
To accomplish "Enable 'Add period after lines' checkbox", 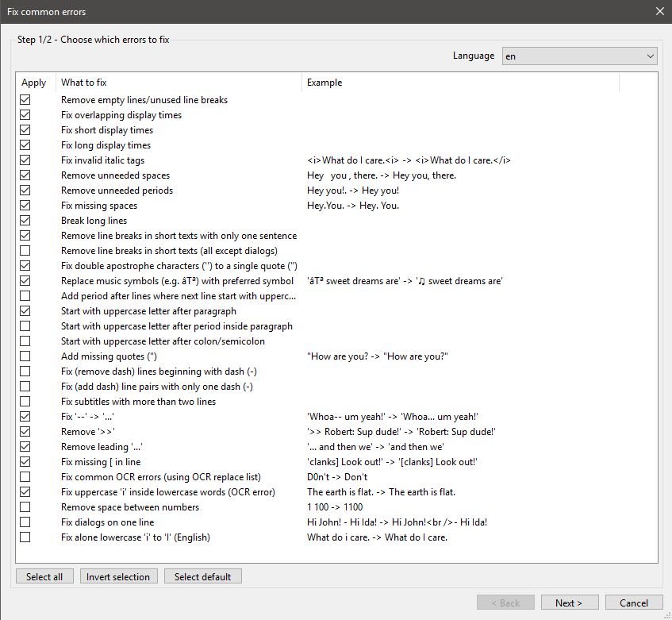I will coord(25,296).
